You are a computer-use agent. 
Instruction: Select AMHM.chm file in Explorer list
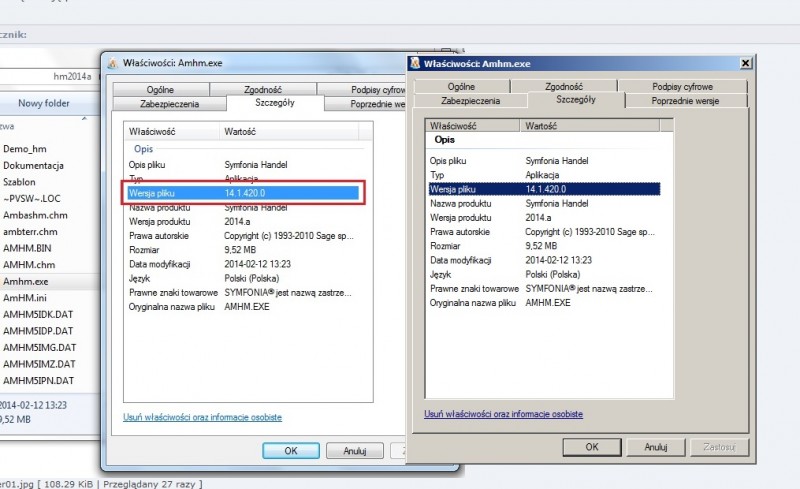pos(29,265)
